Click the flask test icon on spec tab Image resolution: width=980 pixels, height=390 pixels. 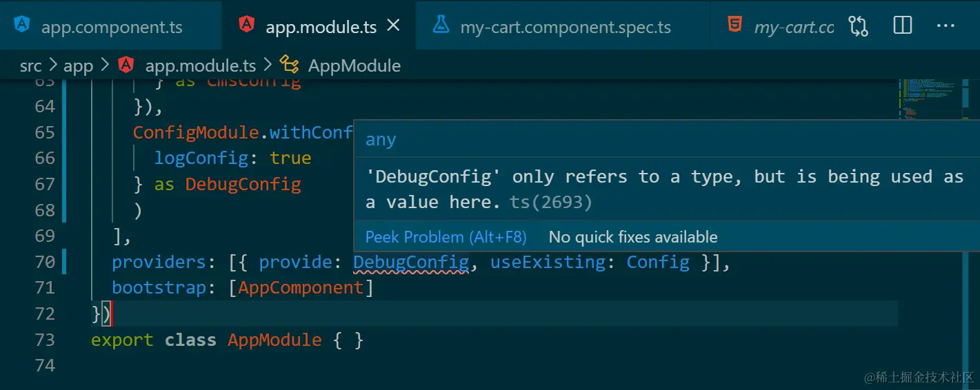pyautogui.click(x=441, y=25)
